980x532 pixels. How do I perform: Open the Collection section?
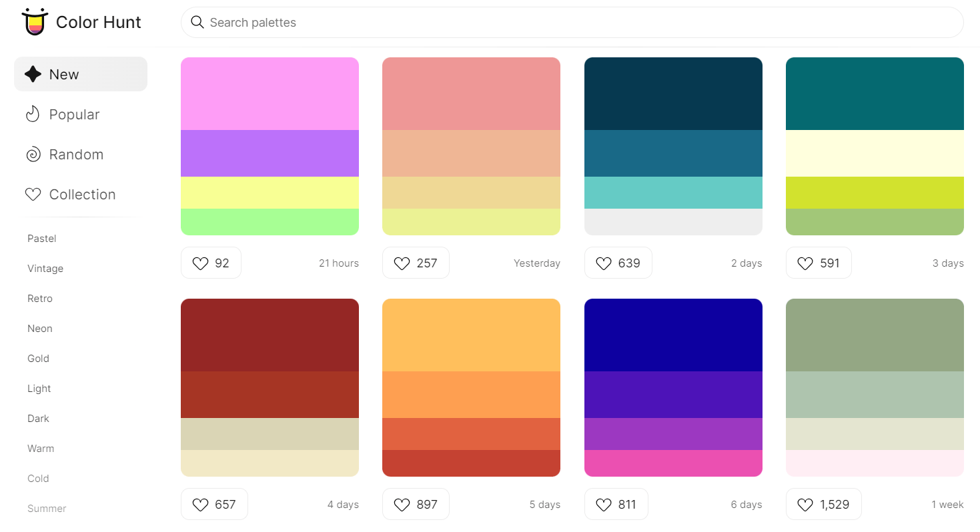[x=81, y=194]
